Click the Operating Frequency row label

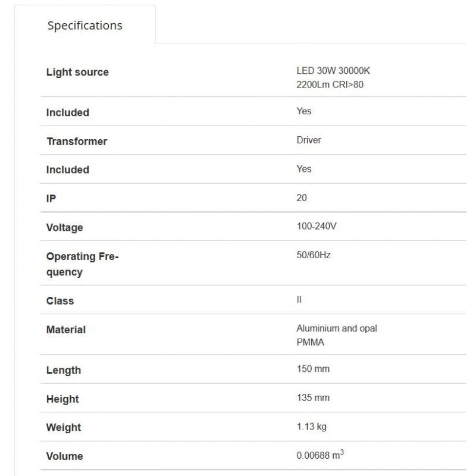pos(82,264)
